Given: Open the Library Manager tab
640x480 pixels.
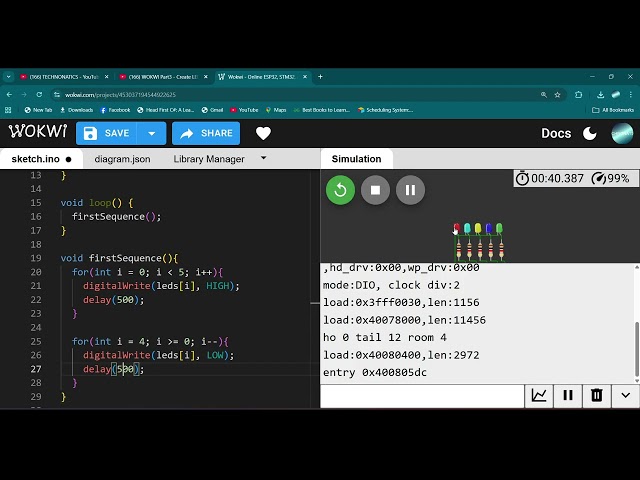Looking at the screenshot, I should (209, 159).
